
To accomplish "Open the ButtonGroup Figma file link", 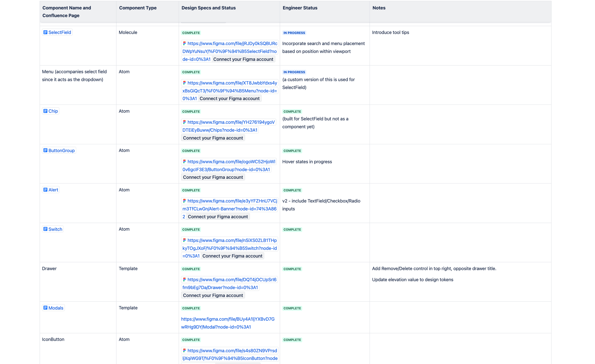I will (231, 162).
